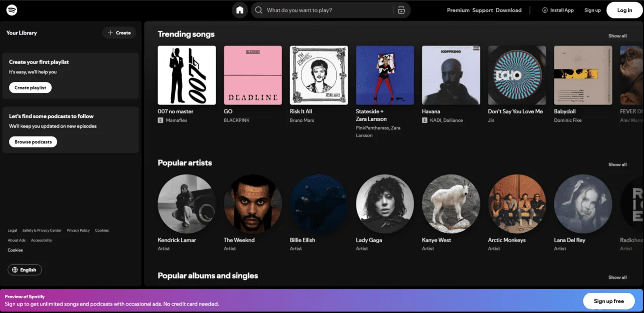
Task: Open the Privacy Policy link
Action: [78, 230]
